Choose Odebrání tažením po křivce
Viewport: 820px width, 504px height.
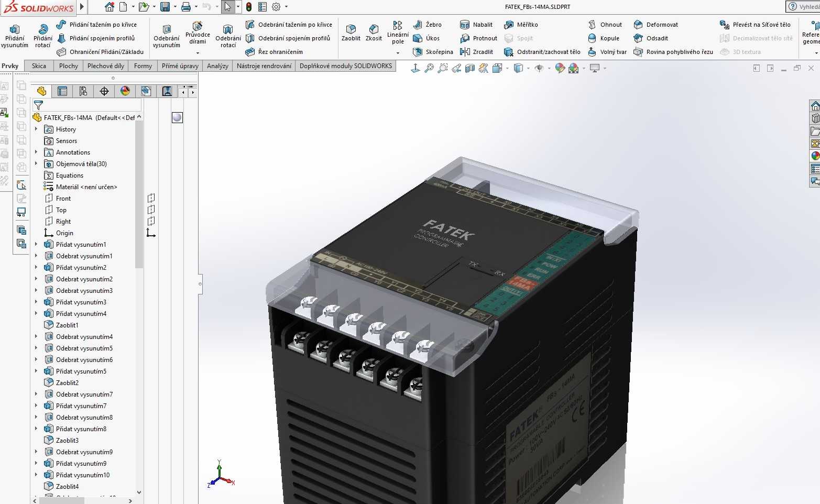point(289,25)
